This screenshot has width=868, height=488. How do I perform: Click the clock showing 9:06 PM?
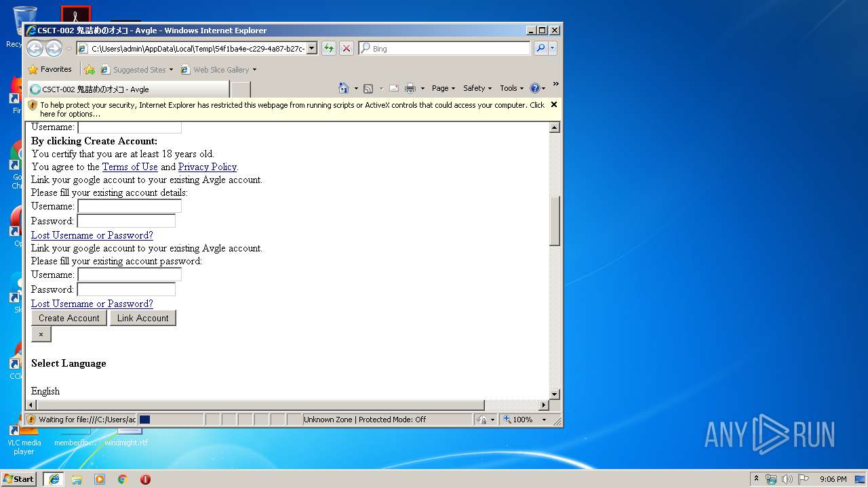tap(833, 479)
